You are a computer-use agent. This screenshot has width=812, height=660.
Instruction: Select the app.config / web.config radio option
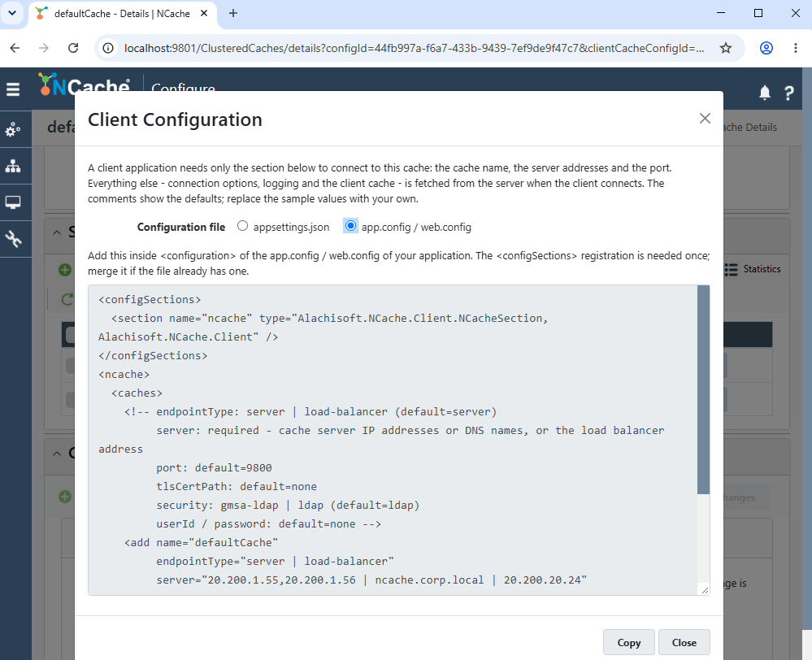[350, 226]
